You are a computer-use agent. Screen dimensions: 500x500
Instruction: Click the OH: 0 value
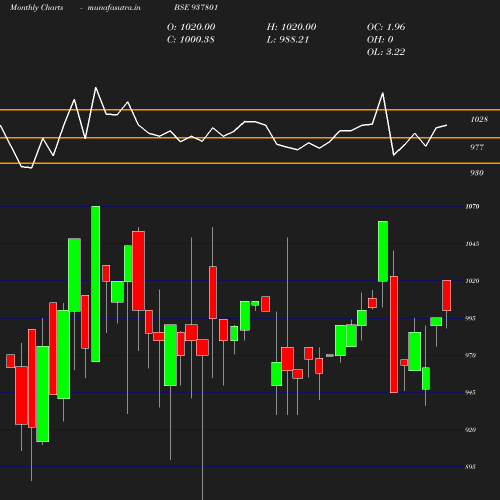[x=380, y=39]
